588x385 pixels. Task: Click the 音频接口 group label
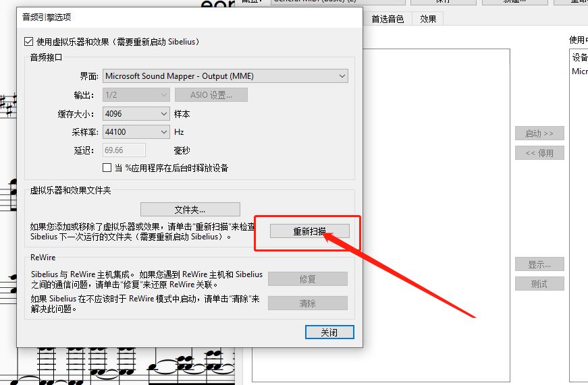[46, 57]
